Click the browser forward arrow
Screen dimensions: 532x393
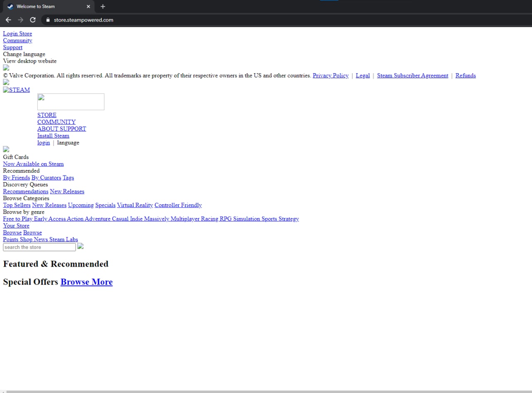[20, 20]
